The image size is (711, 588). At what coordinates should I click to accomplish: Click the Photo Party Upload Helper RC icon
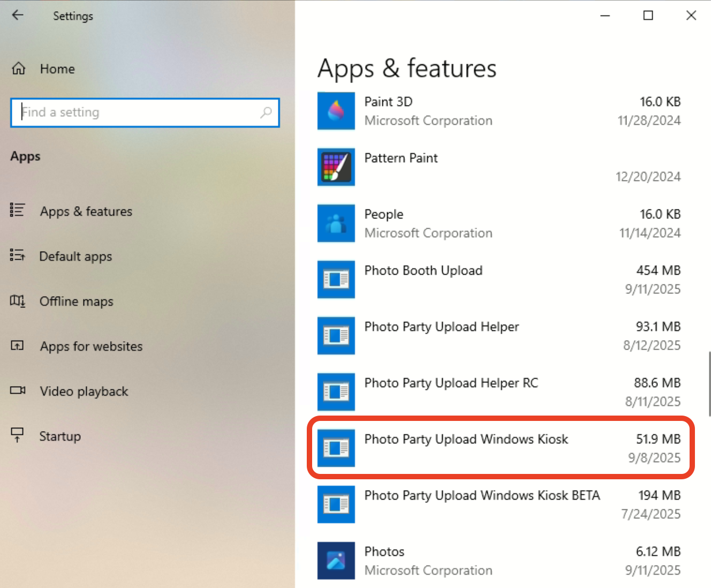[x=336, y=392]
